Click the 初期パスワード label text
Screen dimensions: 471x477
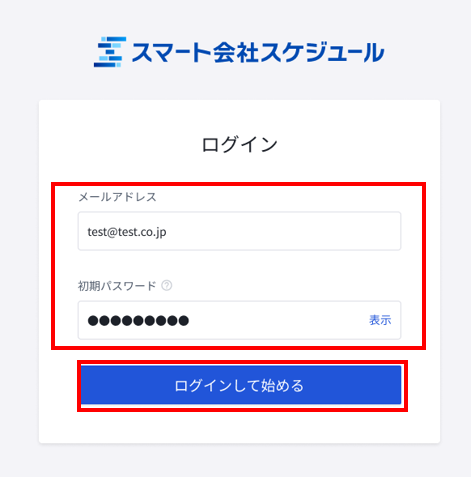click(117, 286)
